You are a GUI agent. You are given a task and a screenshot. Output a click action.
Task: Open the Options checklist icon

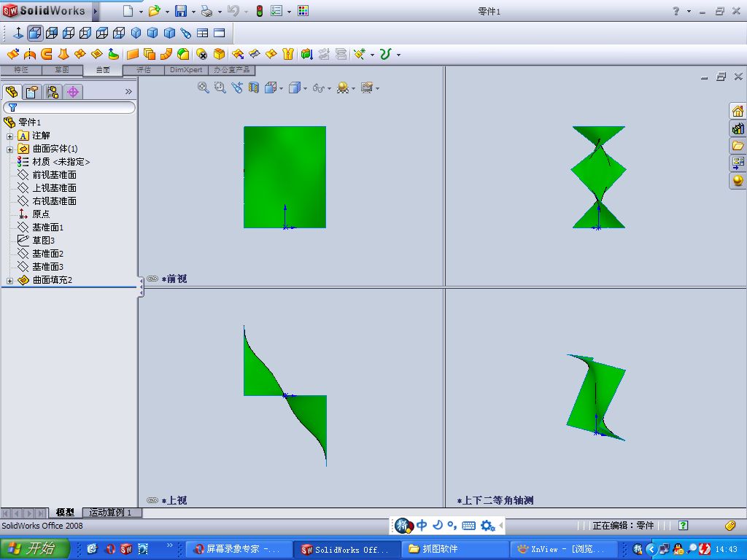[276, 11]
